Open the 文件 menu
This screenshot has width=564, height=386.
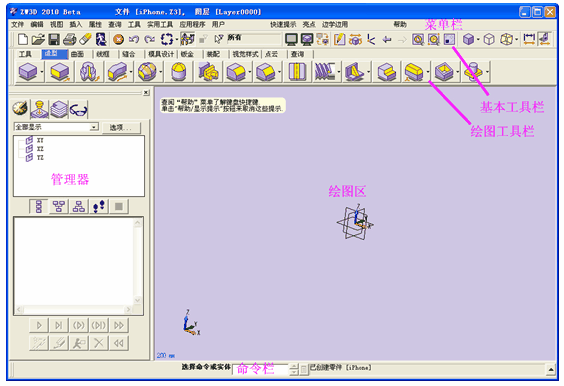tap(17, 24)
